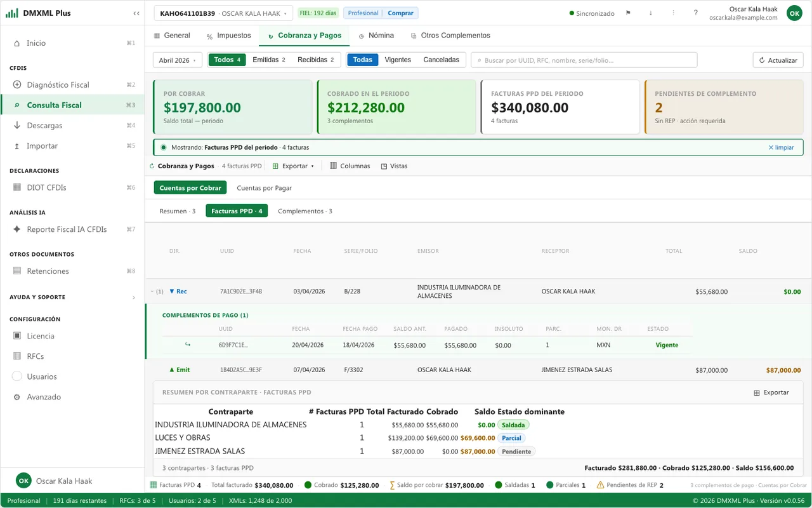
Task: Filter by Canceladas status
Action: [x=441, y=60]
